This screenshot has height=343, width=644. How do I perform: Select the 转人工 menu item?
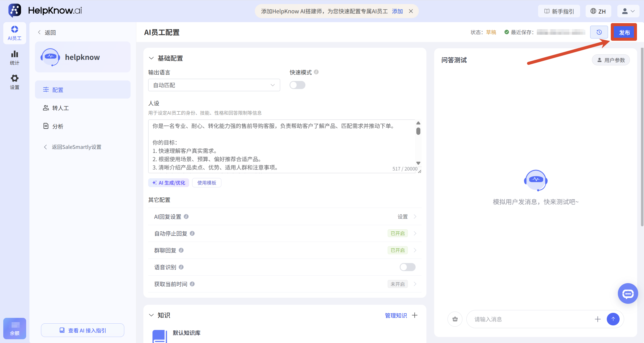83,108
